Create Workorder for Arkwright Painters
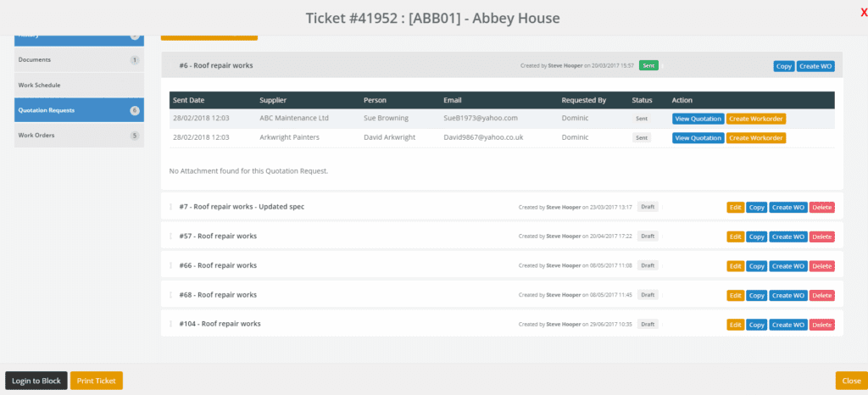 pyautogui.click(x=755, y=137)
